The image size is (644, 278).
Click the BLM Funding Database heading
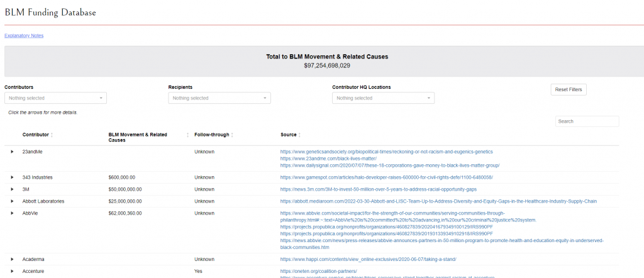50,13
